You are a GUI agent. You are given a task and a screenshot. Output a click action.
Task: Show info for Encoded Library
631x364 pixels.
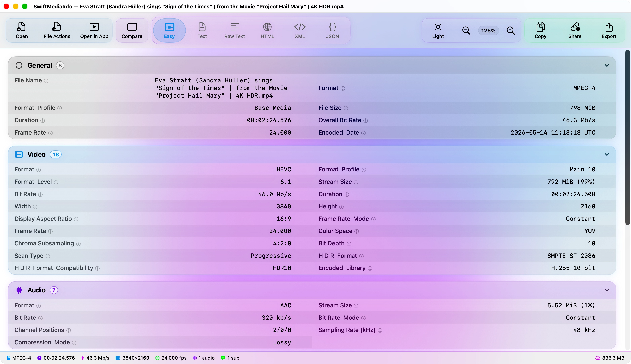click(370, 268)
